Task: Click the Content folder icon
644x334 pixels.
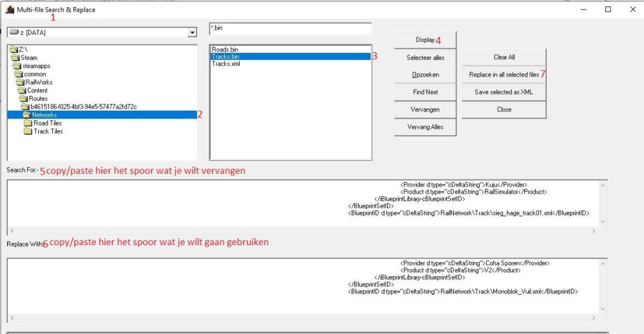Action: [22, 90]
